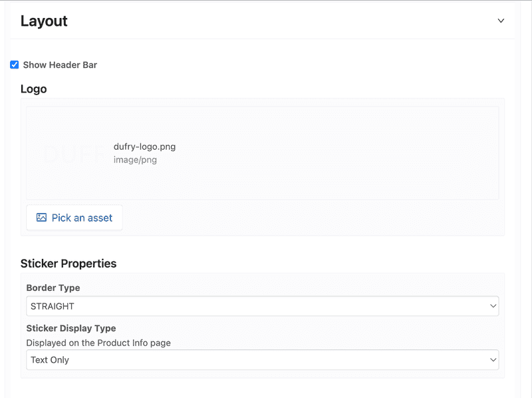Click the Sticker Display Type dropdown arrow
This screenshot has width=532, height=398.
(493, 360)
